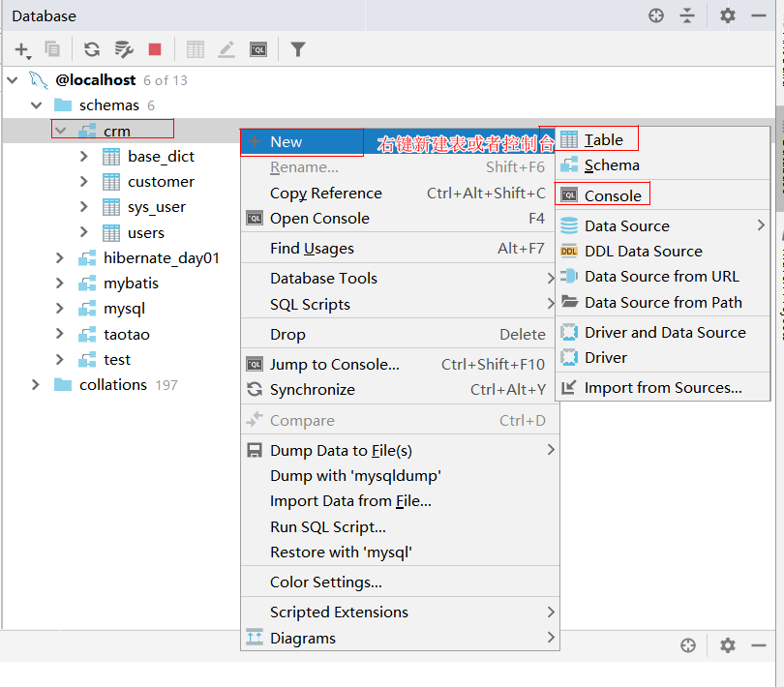Screen dimensions: 784x687
Task: Select Data Source from Path
Action: tap(662, 303)
